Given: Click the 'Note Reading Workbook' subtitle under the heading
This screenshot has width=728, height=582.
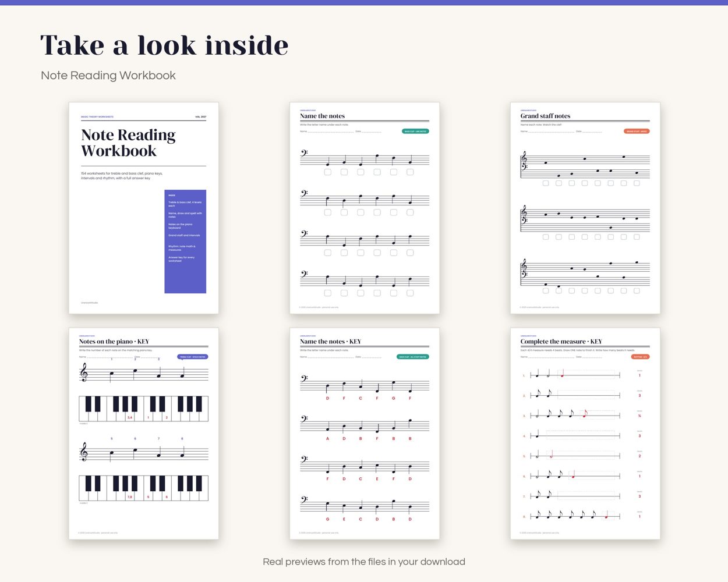Looking at the screenshot, I should (x=108, y=75).
